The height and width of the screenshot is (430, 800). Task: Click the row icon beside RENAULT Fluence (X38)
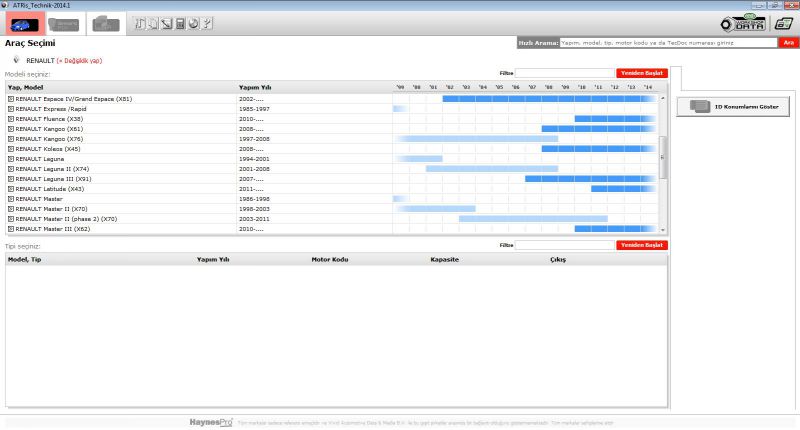11,119
